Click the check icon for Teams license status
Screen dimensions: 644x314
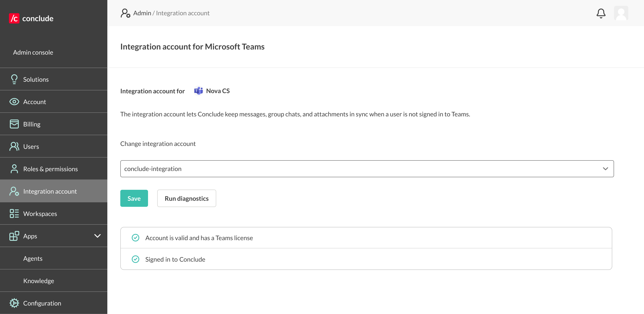click(136, 238)
